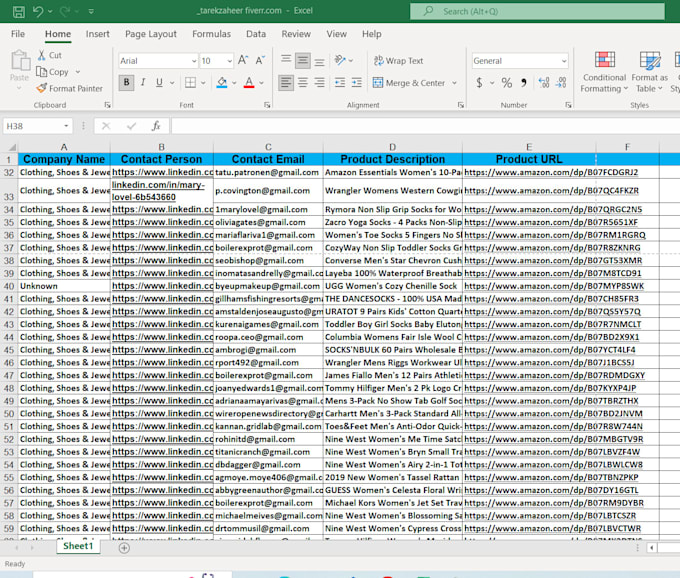This screenshot has height=578, width=680.
Task: Select the Unknown cell in row 40
Action: (x=64, y=286)
